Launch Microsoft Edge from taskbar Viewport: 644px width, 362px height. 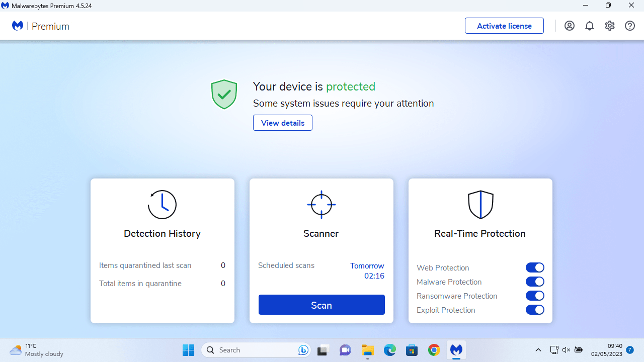coord(390,350)
